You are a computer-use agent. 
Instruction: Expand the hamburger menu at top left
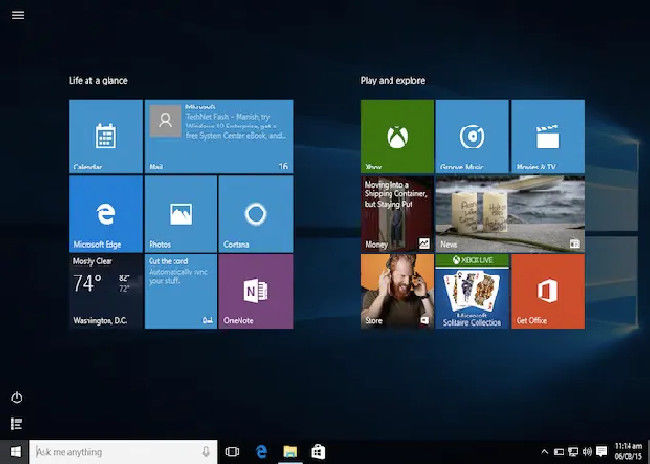click(x=17, y=15)
